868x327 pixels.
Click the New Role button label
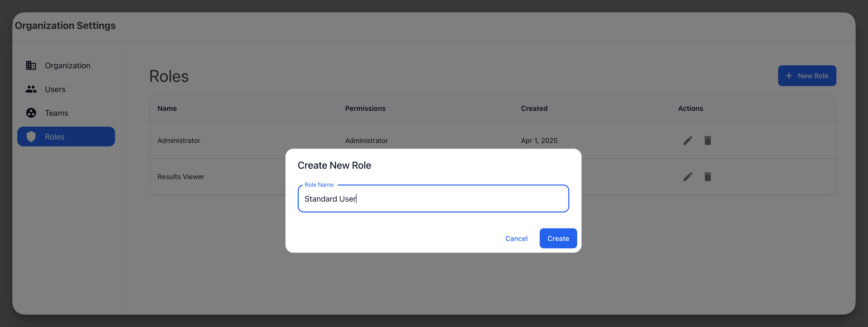[812, 76]
